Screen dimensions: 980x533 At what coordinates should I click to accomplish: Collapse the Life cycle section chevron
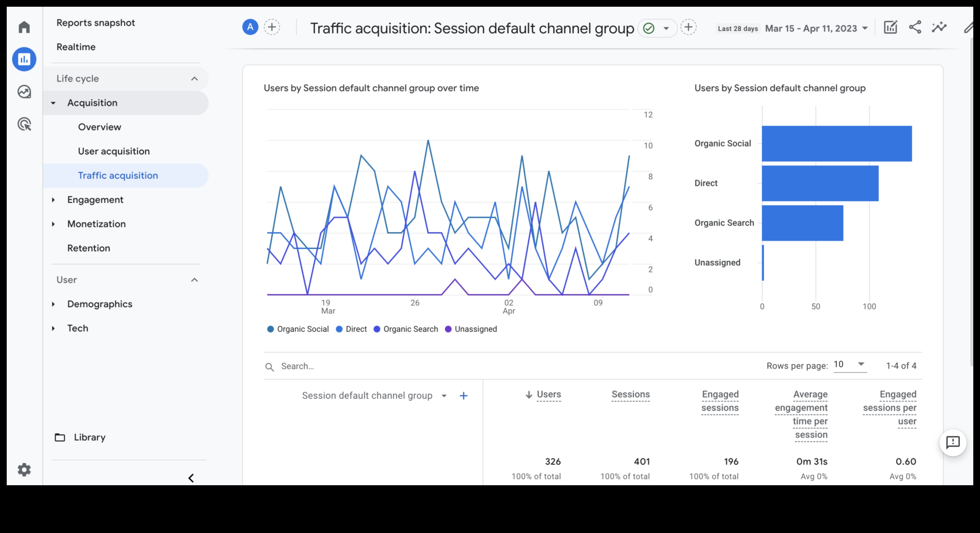[195, 79]
